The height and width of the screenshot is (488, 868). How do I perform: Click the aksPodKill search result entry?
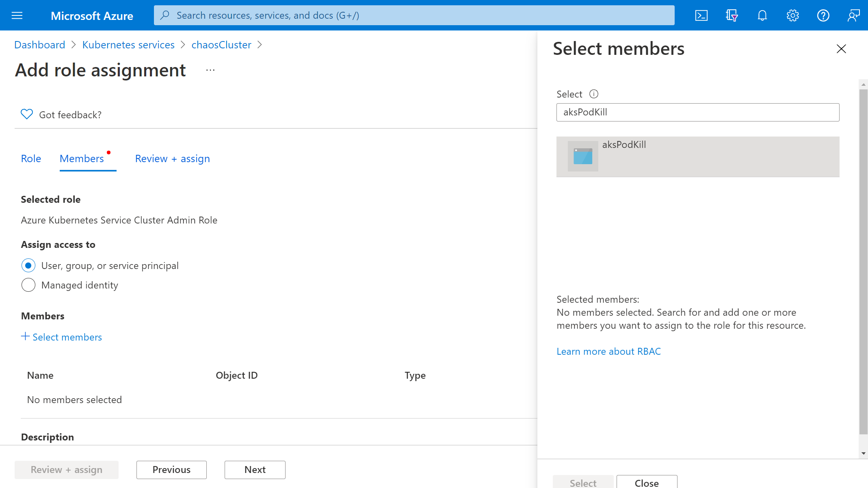click(x=698, y=156)
